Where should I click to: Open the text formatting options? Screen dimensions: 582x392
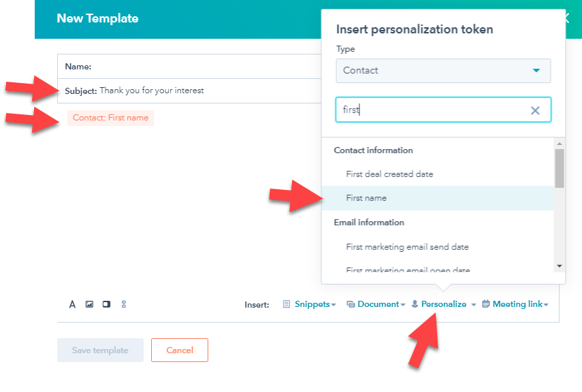(72, 304)
